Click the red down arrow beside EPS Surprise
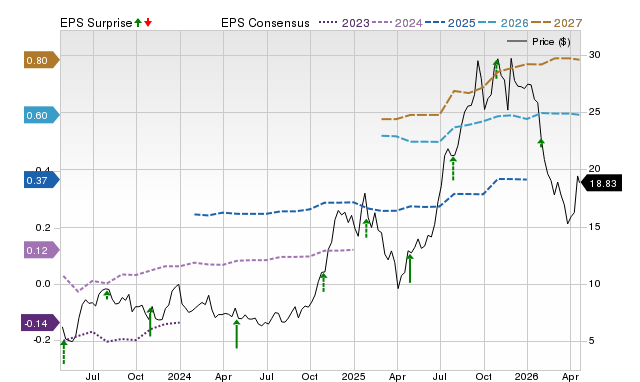Image resolution: width=640 pixels, height=382 pixels. click(148, 22)
